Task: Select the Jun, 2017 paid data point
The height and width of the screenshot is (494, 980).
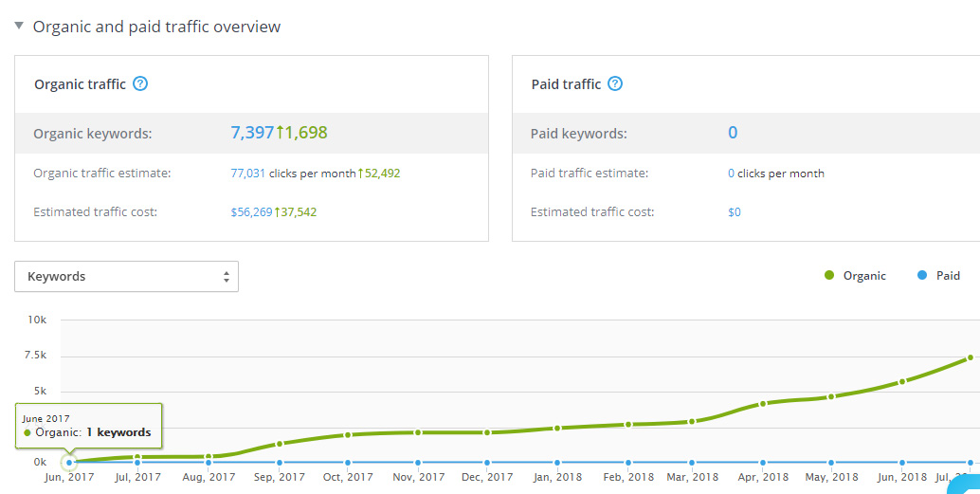Action: (x=69, y=463)
